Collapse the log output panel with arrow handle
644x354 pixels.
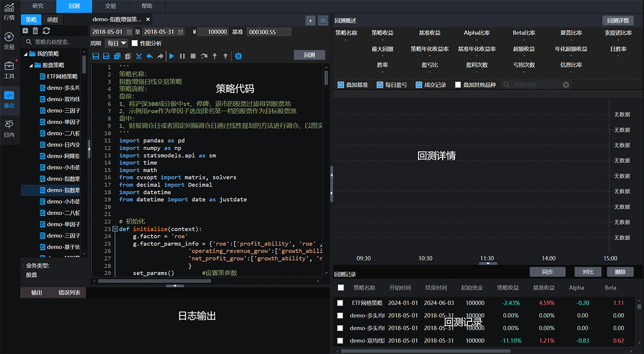[174, 286]
